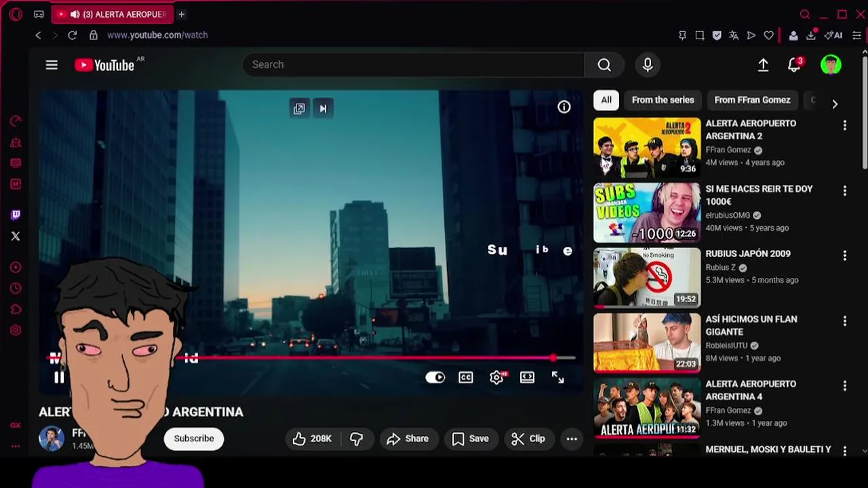Viewport: 868px width, 488px height.
Task: Take a snapshot with the capture icon
Action: coord(699,35)
